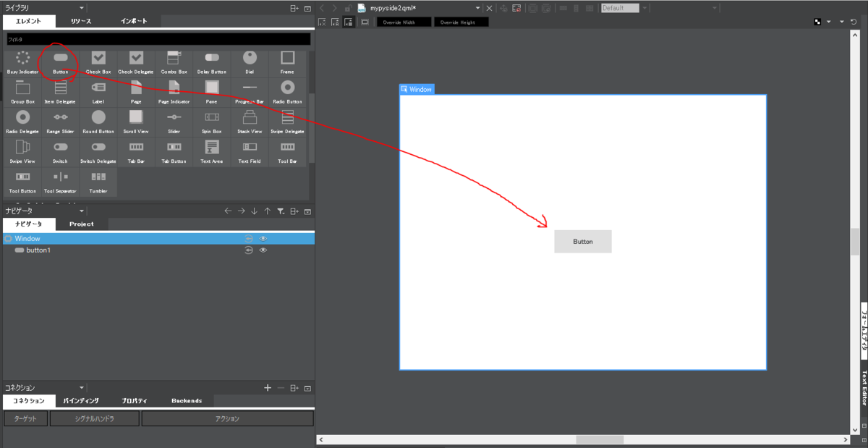The width and height of the screenshot is (868, 448).
Task: Pick the Dial element
Action: [x=250, y=63]
